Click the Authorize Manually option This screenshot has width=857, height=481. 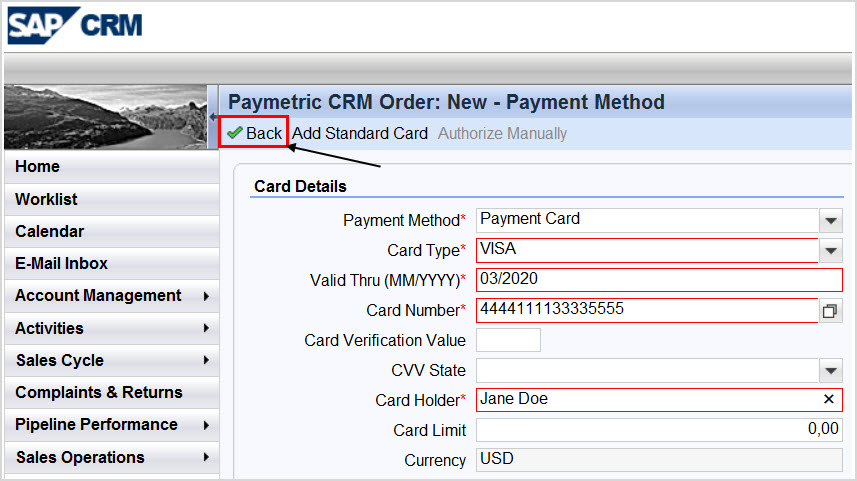click(x=502, y=133)
